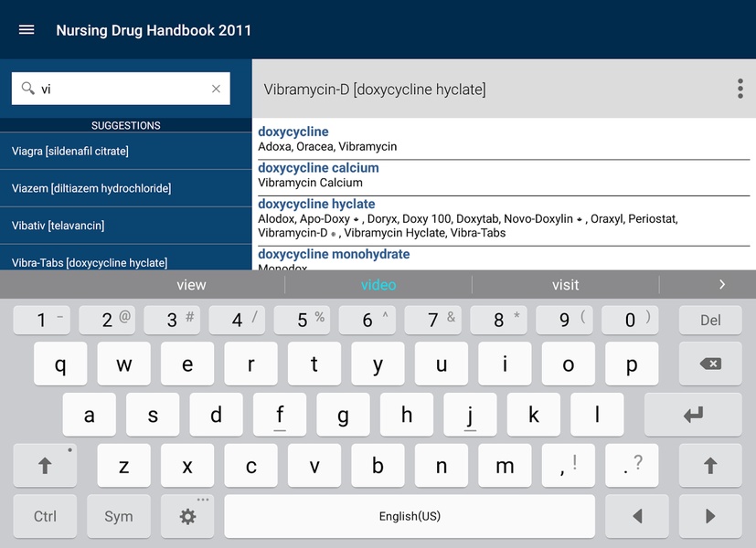Select Vibativ [telavancin] suggestion

126,226
